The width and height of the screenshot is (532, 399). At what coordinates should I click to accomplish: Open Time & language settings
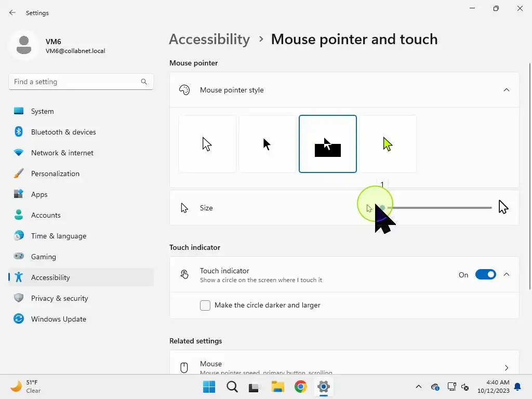(81, 236)
